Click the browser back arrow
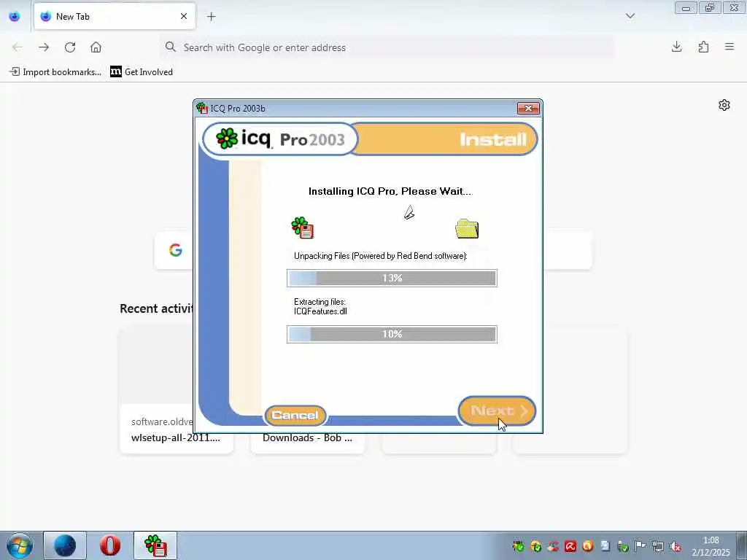Viewport: 747px width, 560px height. point(18,47)
